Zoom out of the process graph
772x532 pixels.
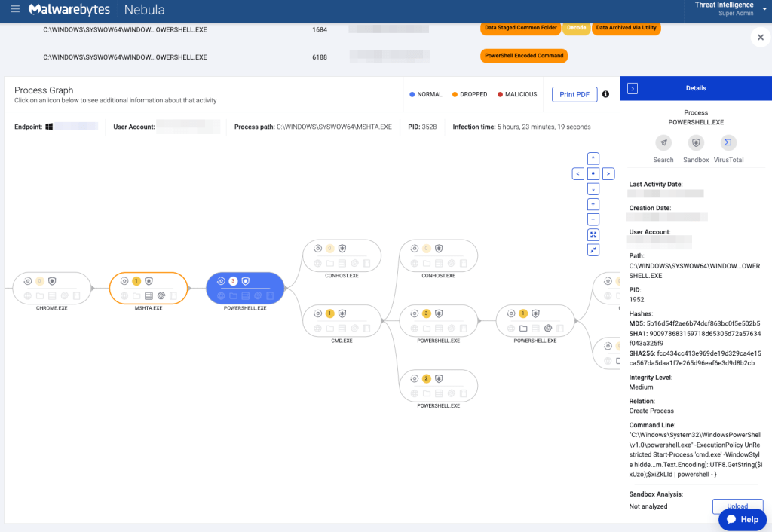(593, 219)
